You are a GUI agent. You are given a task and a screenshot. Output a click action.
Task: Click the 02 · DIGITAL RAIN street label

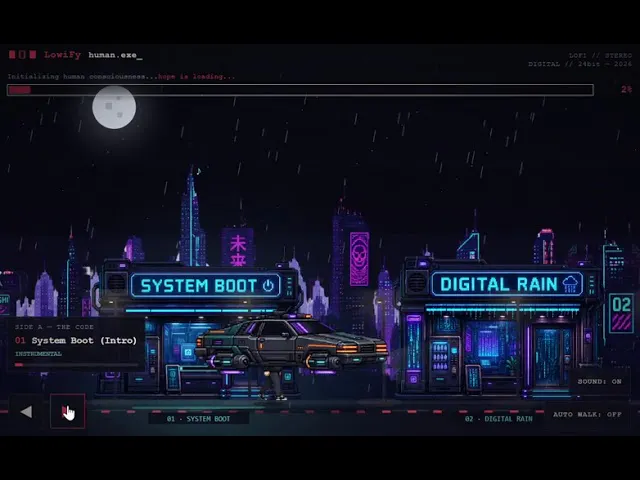[x=498, y=419]
